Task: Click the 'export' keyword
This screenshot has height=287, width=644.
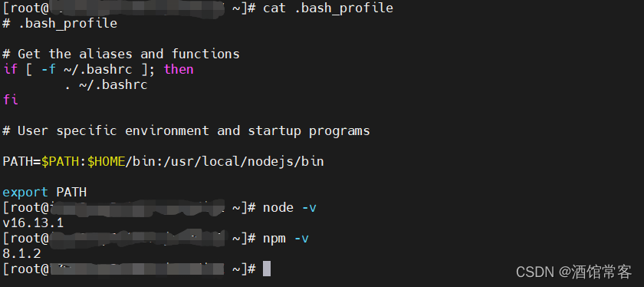Action: (x=25, y=192)
